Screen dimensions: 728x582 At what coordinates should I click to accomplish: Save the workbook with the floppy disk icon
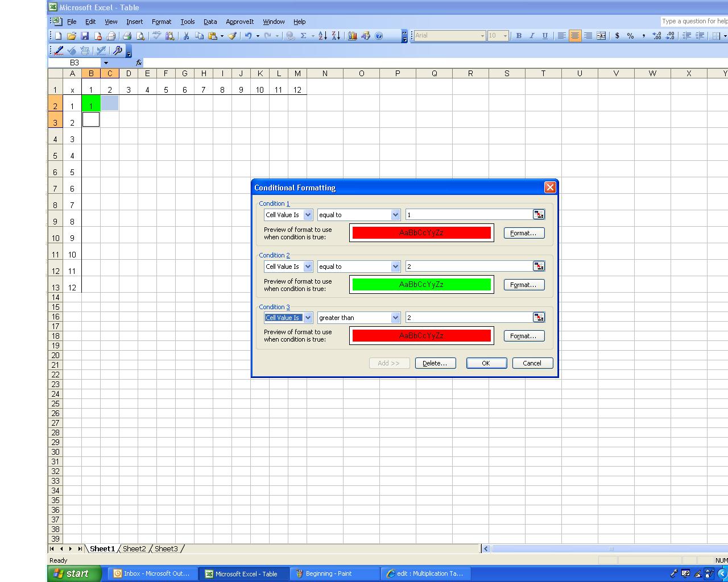coord(85,36)
